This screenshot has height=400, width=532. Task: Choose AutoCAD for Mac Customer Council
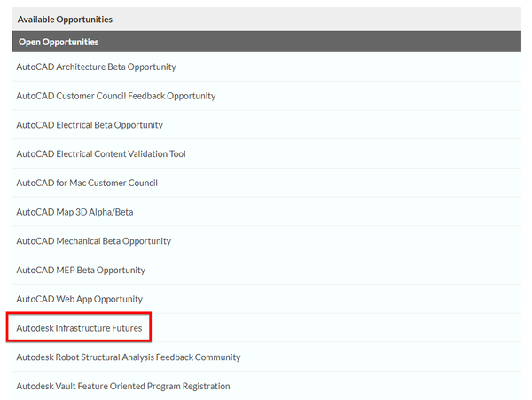click(x=87, y=184)
